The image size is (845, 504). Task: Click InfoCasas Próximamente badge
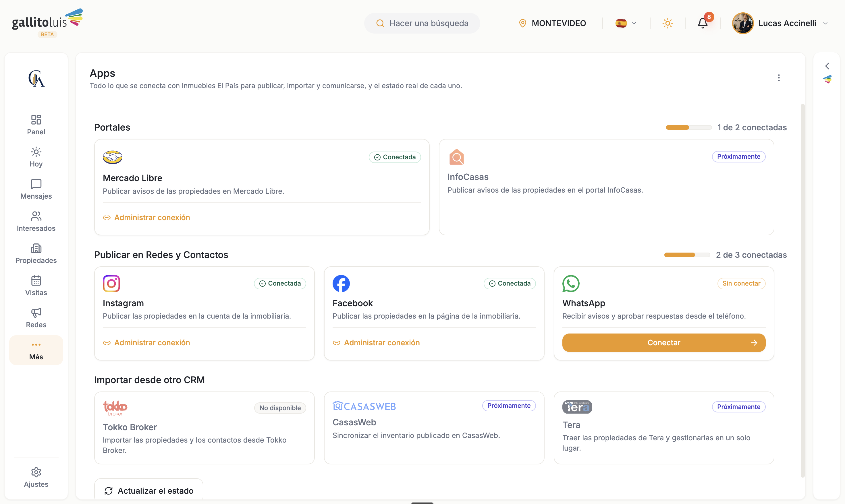[x=738, y=156]
